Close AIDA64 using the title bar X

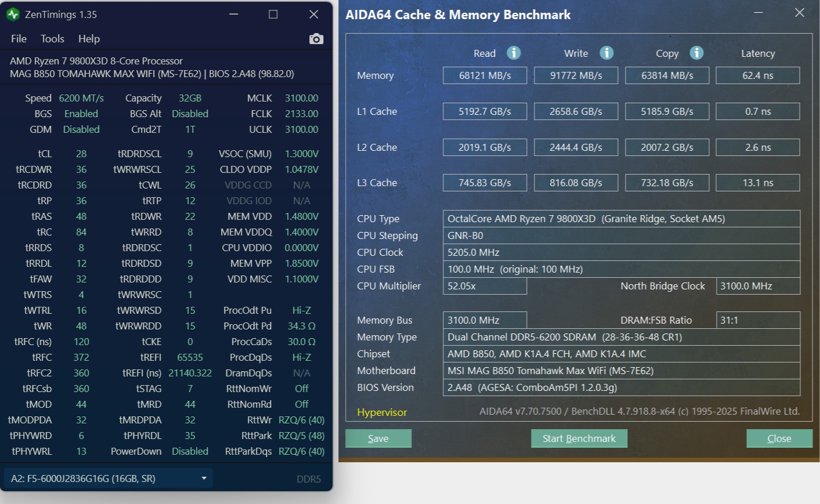(x=799, y=13)
